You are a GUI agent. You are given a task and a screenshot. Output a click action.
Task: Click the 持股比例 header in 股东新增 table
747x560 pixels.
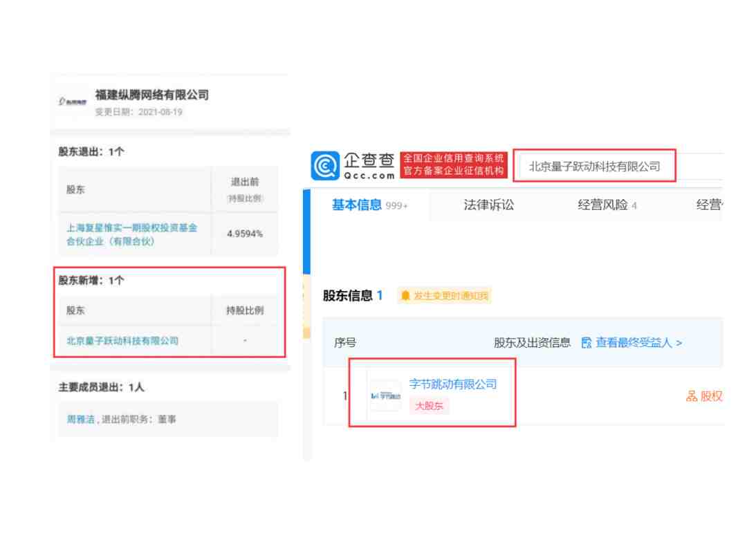245,310
